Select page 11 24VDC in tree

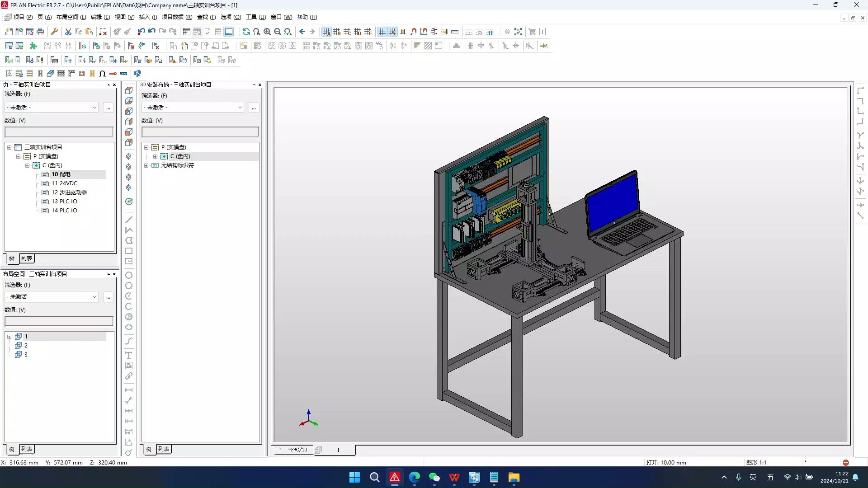(x=64, y=183)
